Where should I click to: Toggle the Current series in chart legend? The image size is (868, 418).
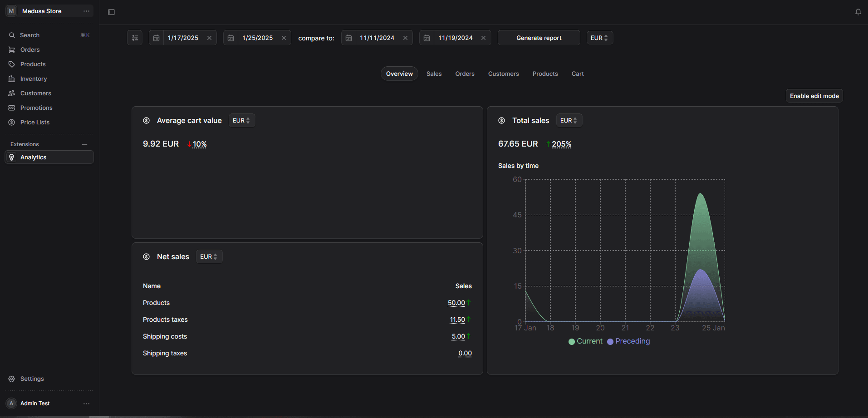point(585,341)
